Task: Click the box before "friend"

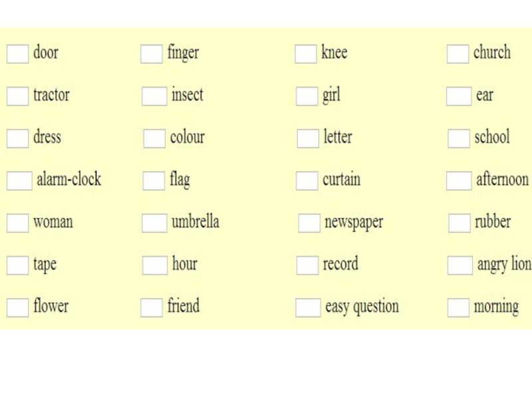Action: (151, 308)
